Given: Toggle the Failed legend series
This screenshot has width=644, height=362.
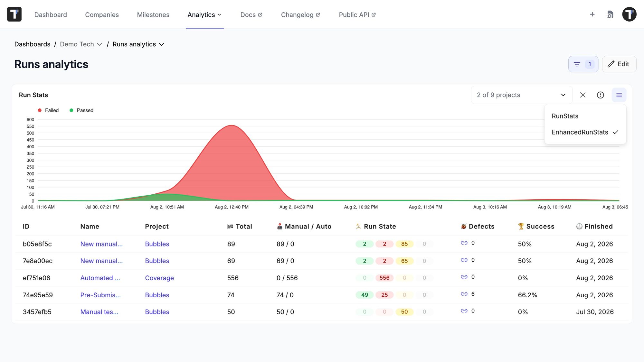Looking at the screenshot, I should click(x=48, y=110).
